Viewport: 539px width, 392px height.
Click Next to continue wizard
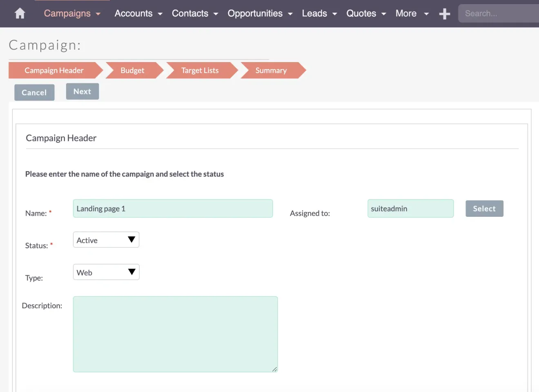[x=82, y=91]
